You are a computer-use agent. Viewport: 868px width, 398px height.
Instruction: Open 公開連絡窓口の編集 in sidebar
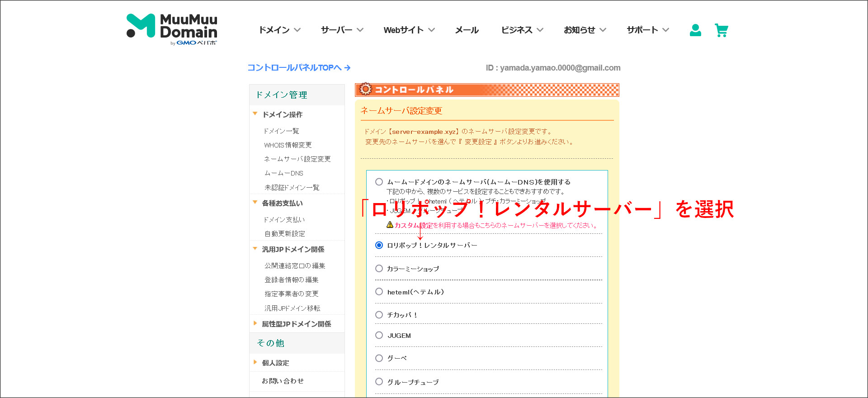click(295, 265)
